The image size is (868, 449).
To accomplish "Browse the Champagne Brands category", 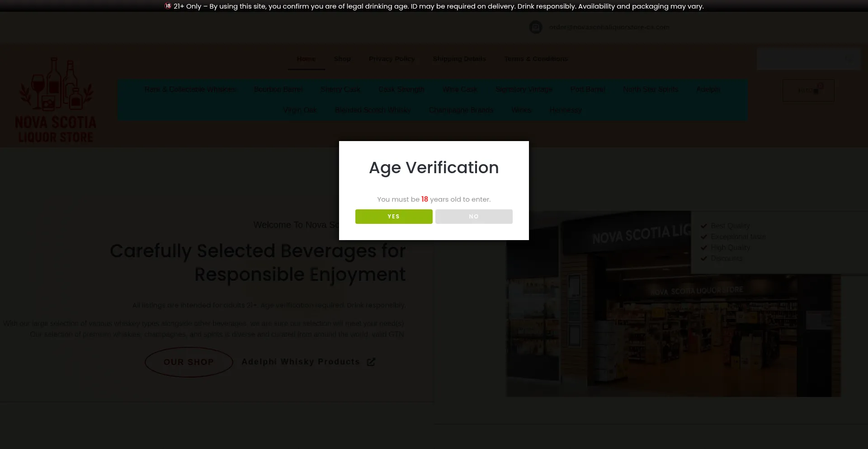I will (461, 110).
